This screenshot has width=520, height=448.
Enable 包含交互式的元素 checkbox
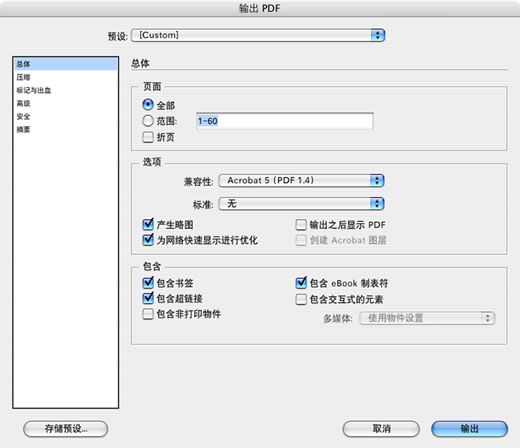pos(301,299)
